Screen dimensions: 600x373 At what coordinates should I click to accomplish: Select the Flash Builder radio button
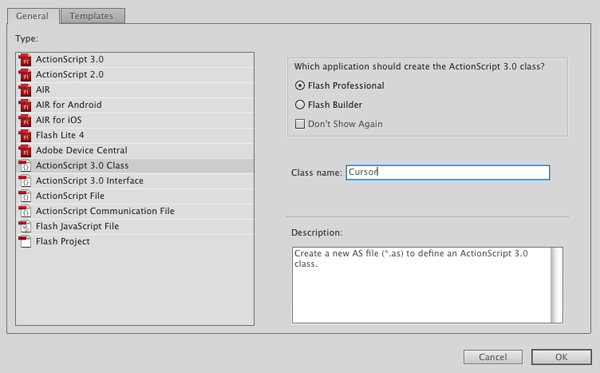(300, 104)
